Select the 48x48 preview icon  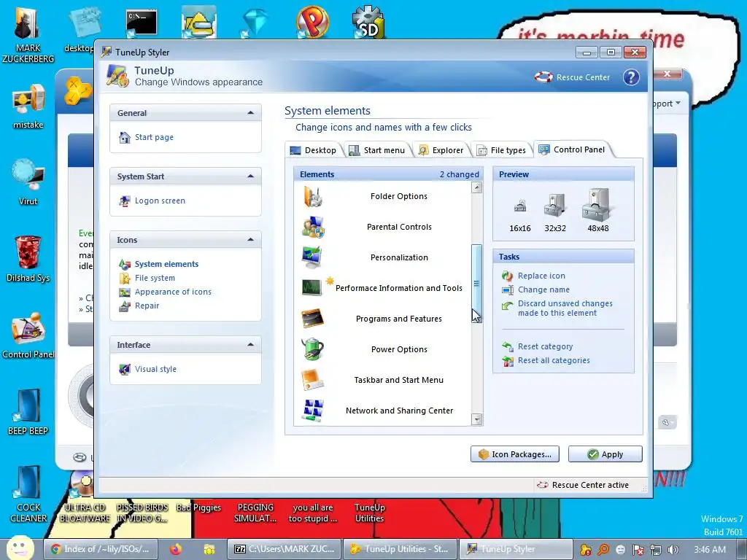[x=597, y=204]
